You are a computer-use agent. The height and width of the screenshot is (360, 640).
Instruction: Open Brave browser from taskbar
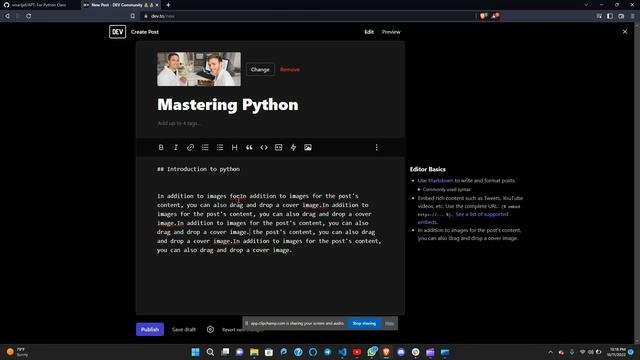pyautogui.click(x=386, y=352)
